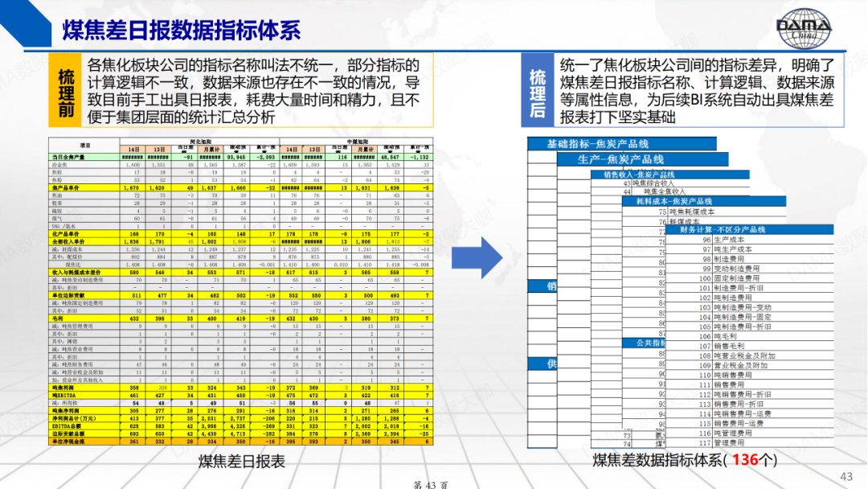This screenshot has width=868, height=489.
Task: Click the 边际贡献总额 row label
Action: pyautogui.click(x=68, y=434)
